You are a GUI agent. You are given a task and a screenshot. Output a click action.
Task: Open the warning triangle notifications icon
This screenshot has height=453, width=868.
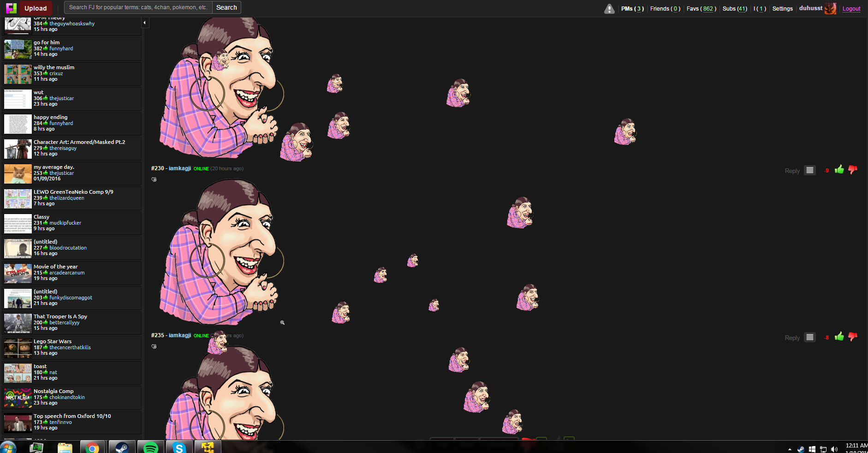pos(609,9)
